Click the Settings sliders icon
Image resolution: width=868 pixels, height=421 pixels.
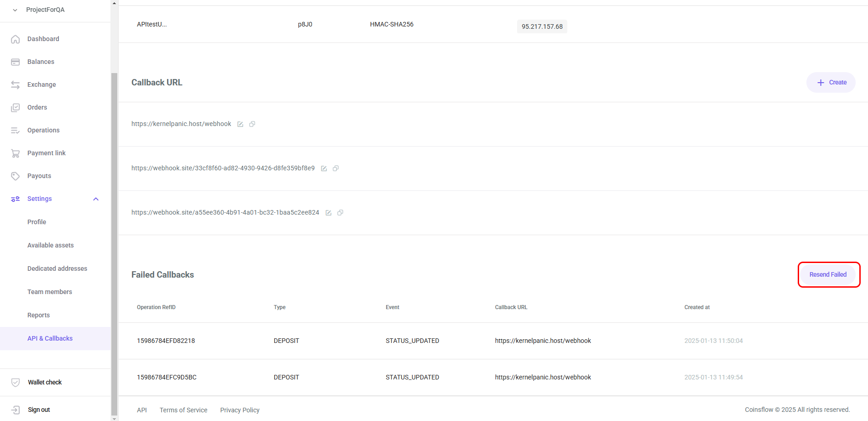coord(16,199)
